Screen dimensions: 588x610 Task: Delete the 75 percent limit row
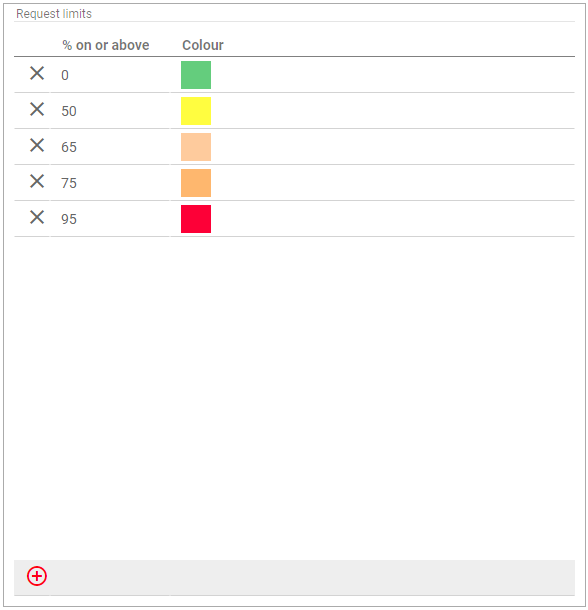tap(37, 181)
